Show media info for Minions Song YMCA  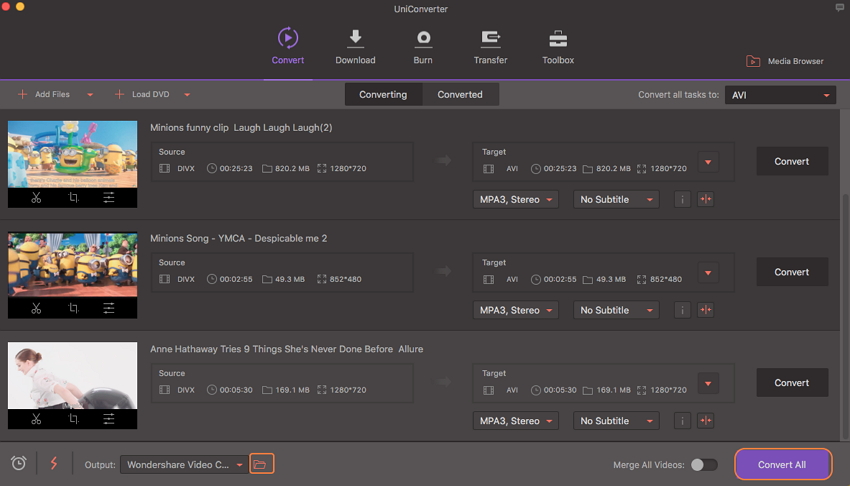682,310
